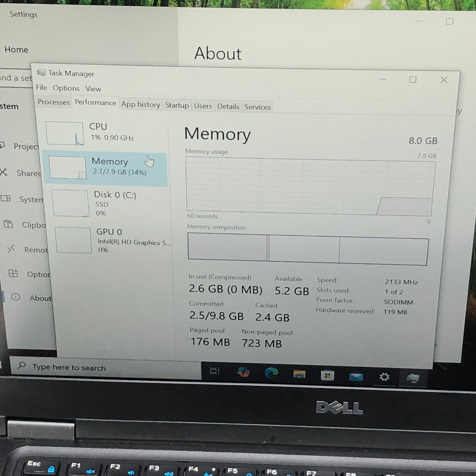Minimize the Task Manager window
Viewport: 476px width, 476px height.
click(382, 79)
